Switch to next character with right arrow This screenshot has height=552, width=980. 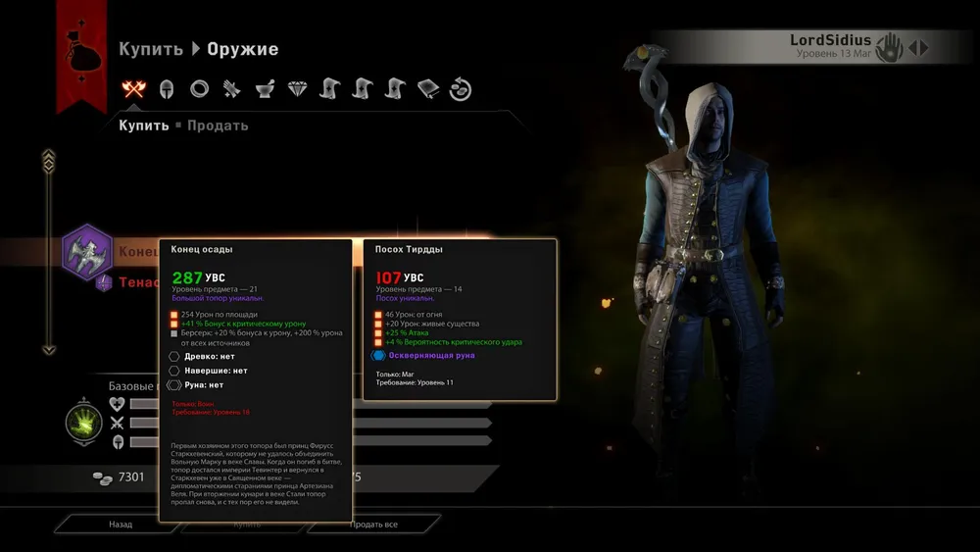click(924, 47)
